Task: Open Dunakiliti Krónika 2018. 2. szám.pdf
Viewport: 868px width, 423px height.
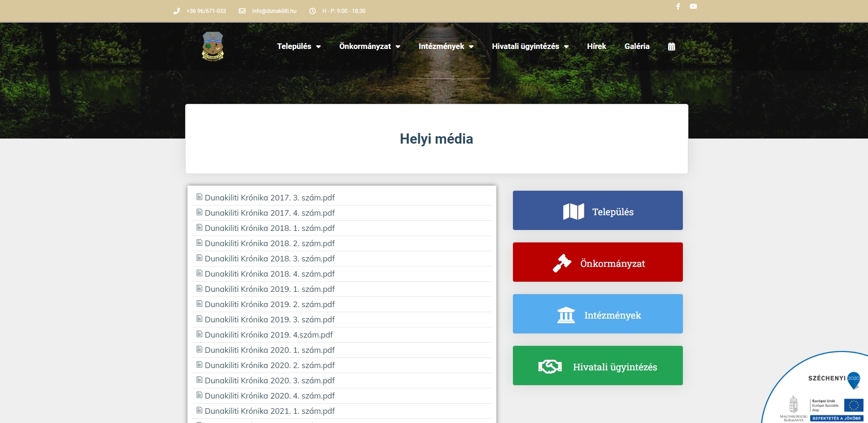Action: [270, 243]
